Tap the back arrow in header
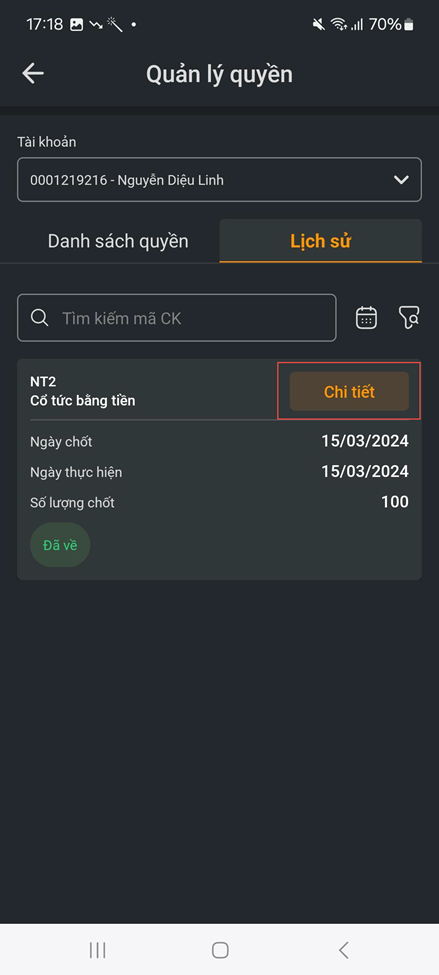The width and height of the screenshot is (439, 975). (x=33, y=73)
